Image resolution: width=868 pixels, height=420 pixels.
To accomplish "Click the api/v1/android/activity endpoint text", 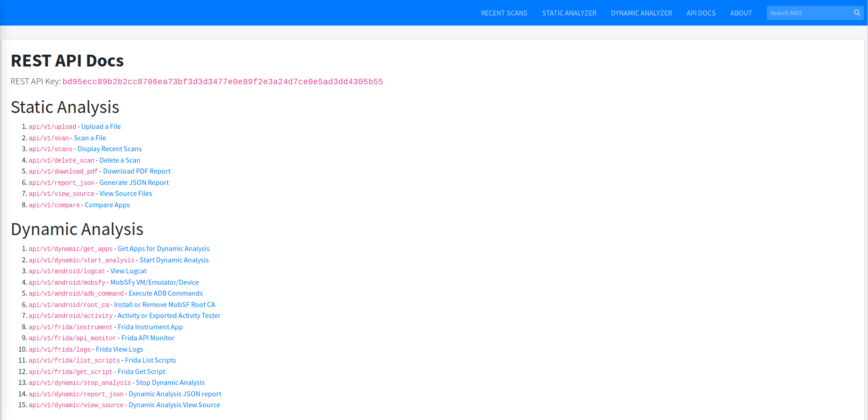I will coord(71,316).
